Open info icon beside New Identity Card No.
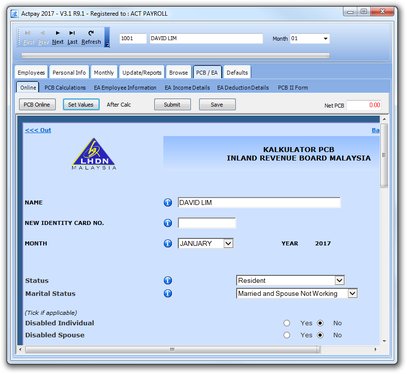This screenshot has height=374, width=407. click(168, 223)
